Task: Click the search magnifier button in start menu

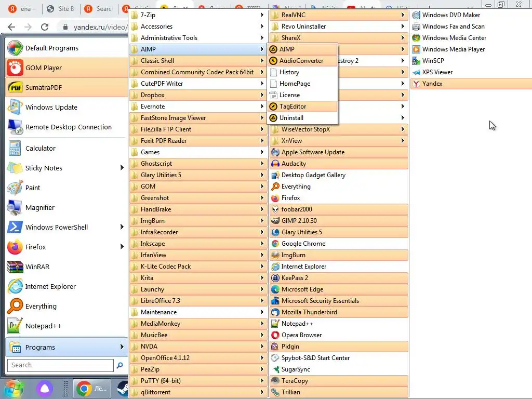Action: [x=120, y=365]
